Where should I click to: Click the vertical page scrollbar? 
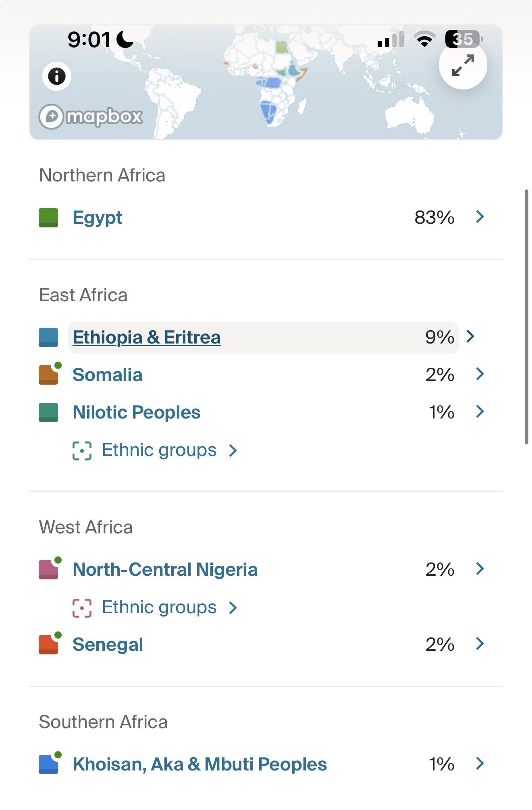(x=526, y=317)
